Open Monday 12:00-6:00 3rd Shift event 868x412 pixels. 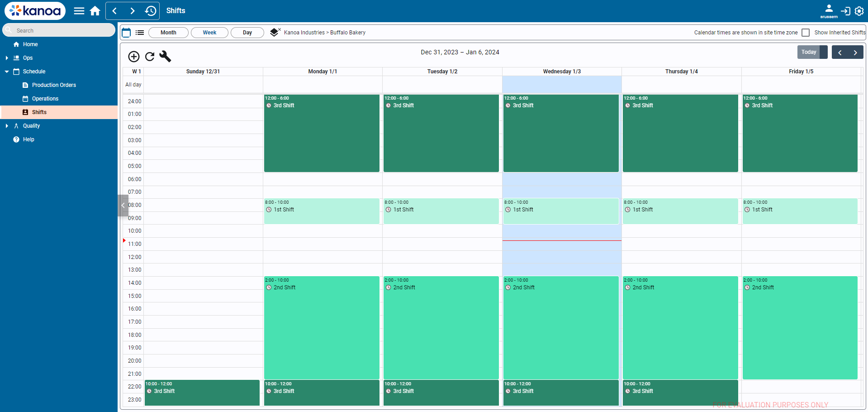322,133
